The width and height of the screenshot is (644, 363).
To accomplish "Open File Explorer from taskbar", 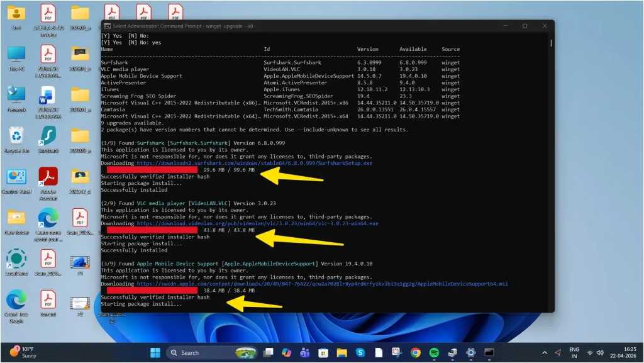I will point(341,353).
